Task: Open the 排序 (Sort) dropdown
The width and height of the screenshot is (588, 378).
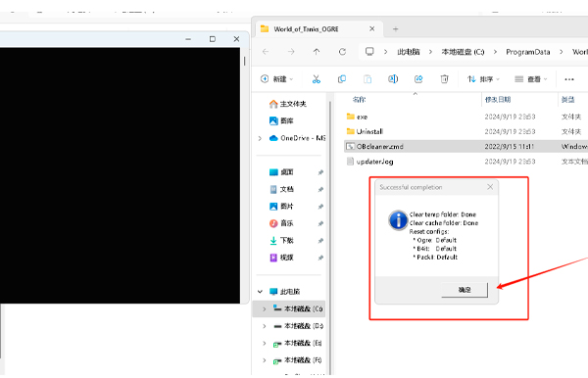Action: (x=483, y=79)
